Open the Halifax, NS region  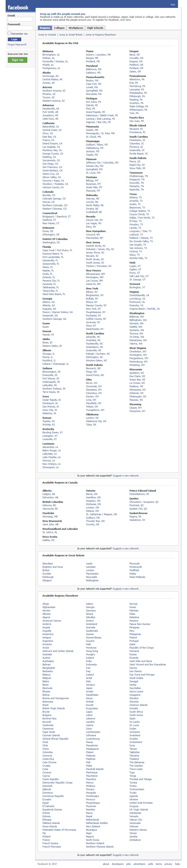point(49,540)
